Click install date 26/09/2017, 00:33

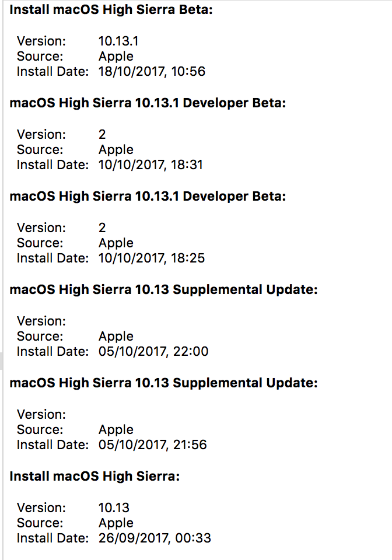click(x=155, y=538)
